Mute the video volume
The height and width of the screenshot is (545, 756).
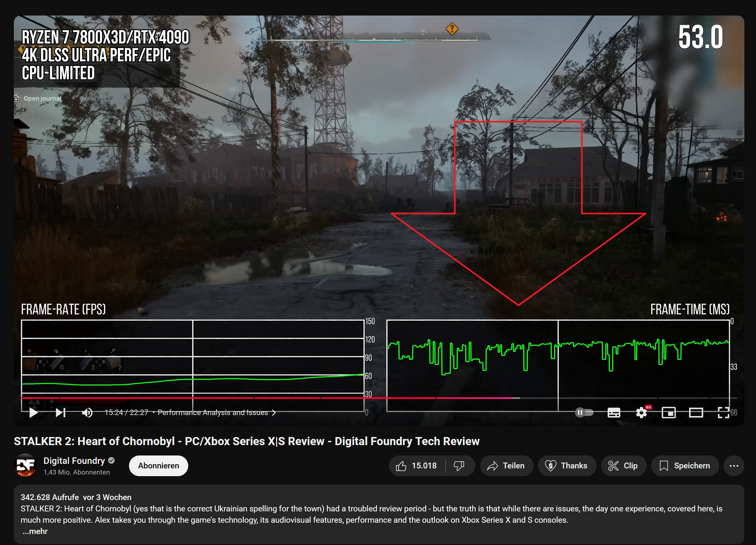(87, 412)
